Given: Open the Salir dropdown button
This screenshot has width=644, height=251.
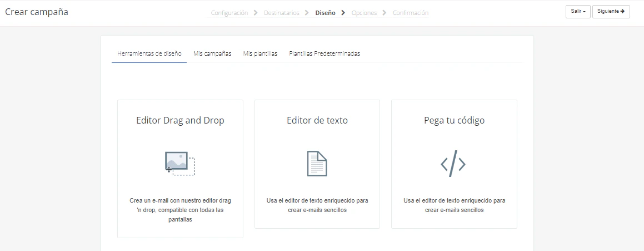Looking at the screenshot, I should 578,12.
